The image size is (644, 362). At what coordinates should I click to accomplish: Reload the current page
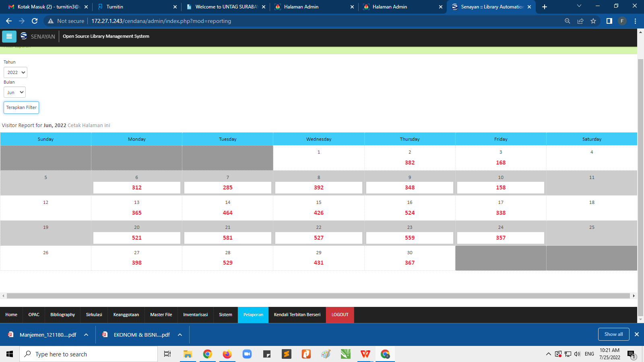(35, 21)
